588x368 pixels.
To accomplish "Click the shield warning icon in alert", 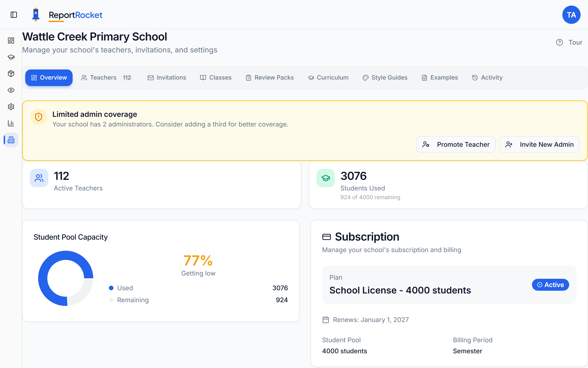I will [x=38, y=117].
